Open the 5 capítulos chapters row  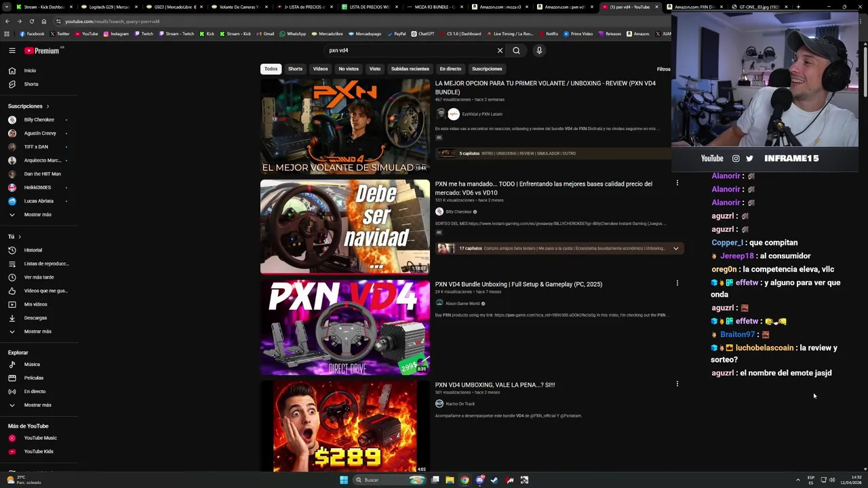pyautogui.click(x=553, y=153)
